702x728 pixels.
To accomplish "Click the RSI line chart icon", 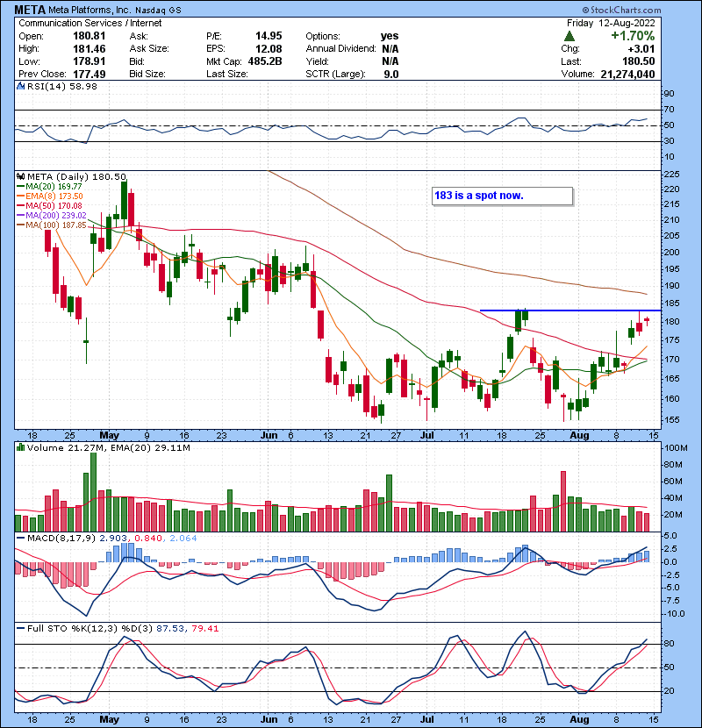I will (20, 86).
